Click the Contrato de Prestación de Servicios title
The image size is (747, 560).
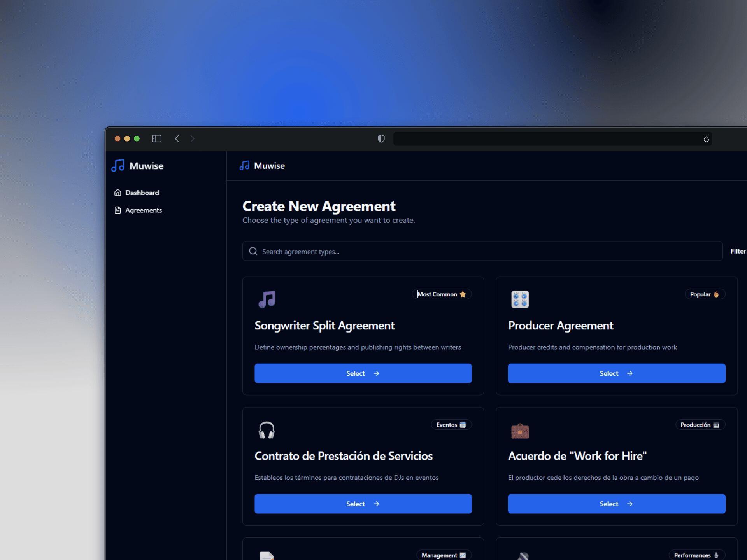344,456
